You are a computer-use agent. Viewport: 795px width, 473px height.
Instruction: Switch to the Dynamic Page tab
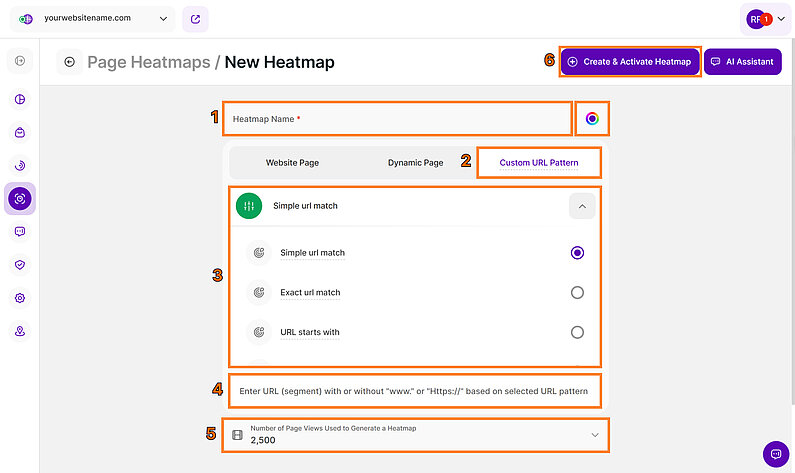pyautogui.click(x=415, y=162)
